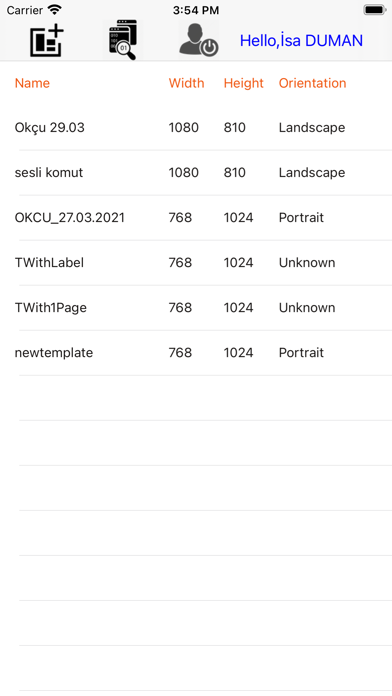Select the TWith1Page template

pyautogui.click(x=196, y=308)
